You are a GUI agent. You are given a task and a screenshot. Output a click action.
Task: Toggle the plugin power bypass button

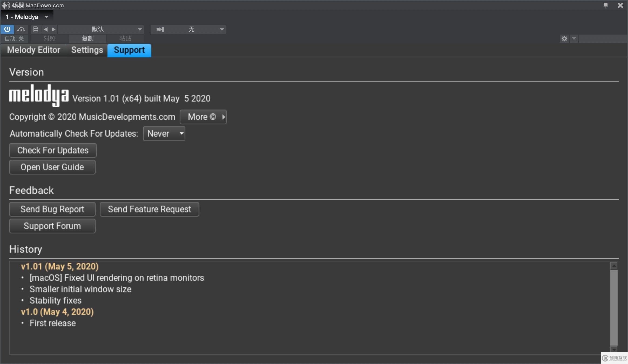[x=7, y=29]
